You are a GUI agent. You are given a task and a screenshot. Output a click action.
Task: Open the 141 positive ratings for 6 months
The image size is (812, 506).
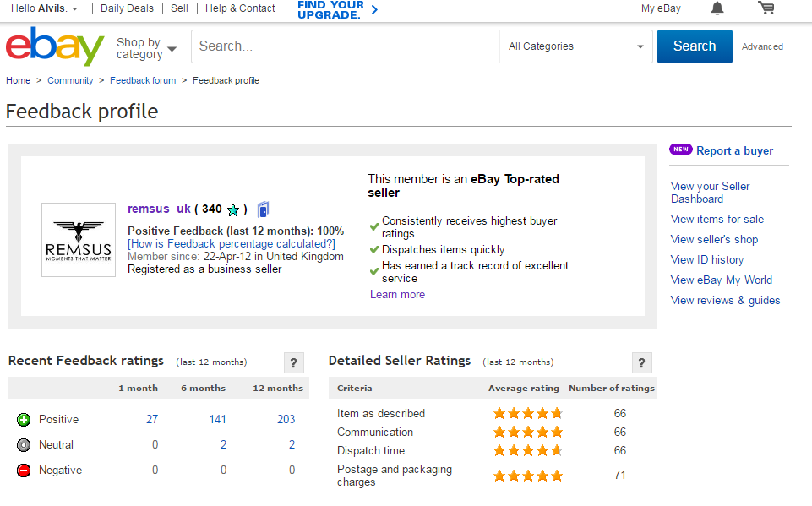[x=217, y=419]
